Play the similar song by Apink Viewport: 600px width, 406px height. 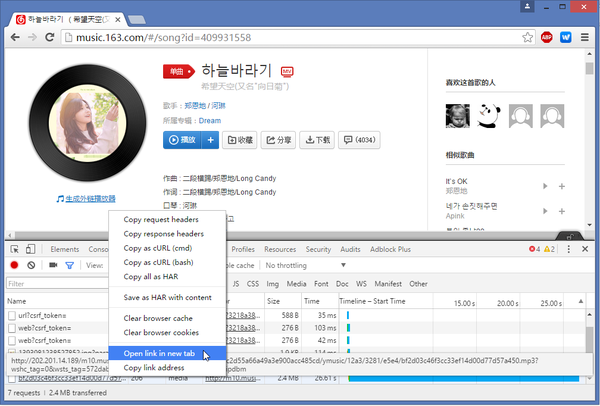pyautogui.click(x=545, y=211)
